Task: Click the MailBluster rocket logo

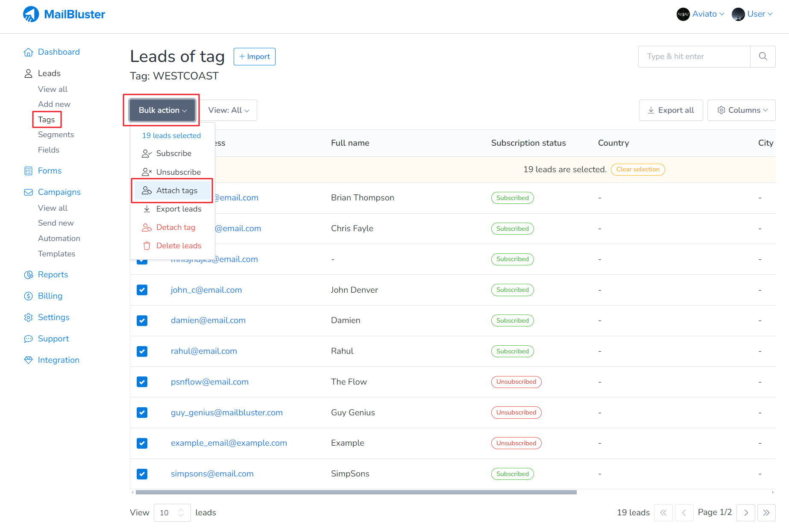Action: pyautogui.click(x=31, y=14)
